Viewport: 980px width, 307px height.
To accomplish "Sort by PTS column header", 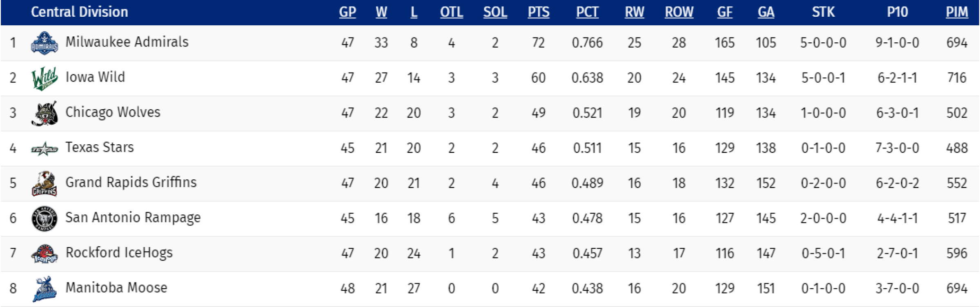I will tap(539, 12).
